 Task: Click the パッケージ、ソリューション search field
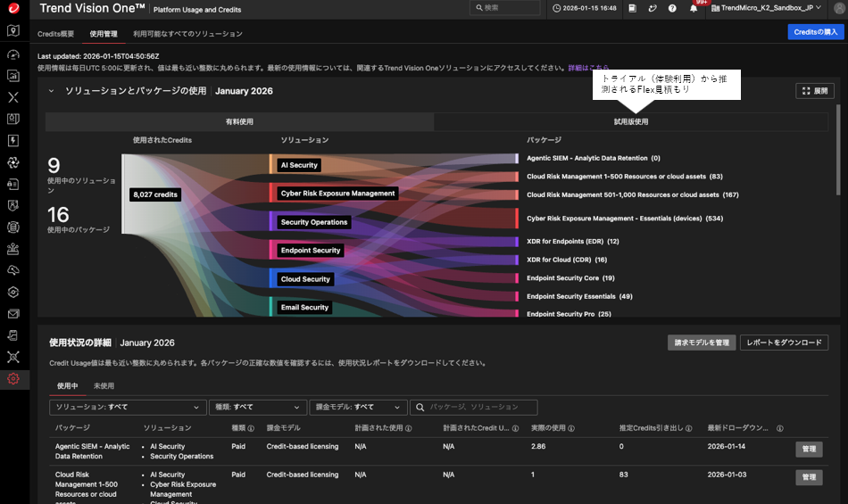pos(474,407)
